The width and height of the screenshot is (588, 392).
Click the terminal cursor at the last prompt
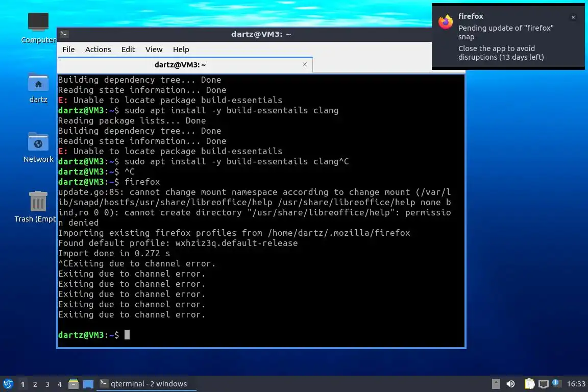click(x=127, y=335)
